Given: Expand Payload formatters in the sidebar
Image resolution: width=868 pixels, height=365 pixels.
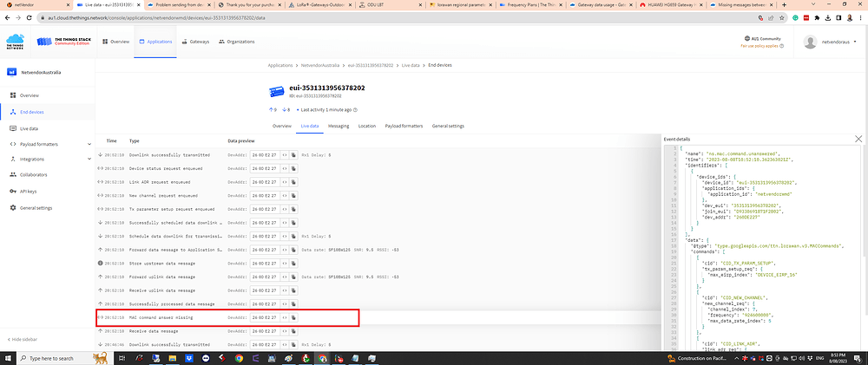Looking at the screenshot, I should coord(39,143).
